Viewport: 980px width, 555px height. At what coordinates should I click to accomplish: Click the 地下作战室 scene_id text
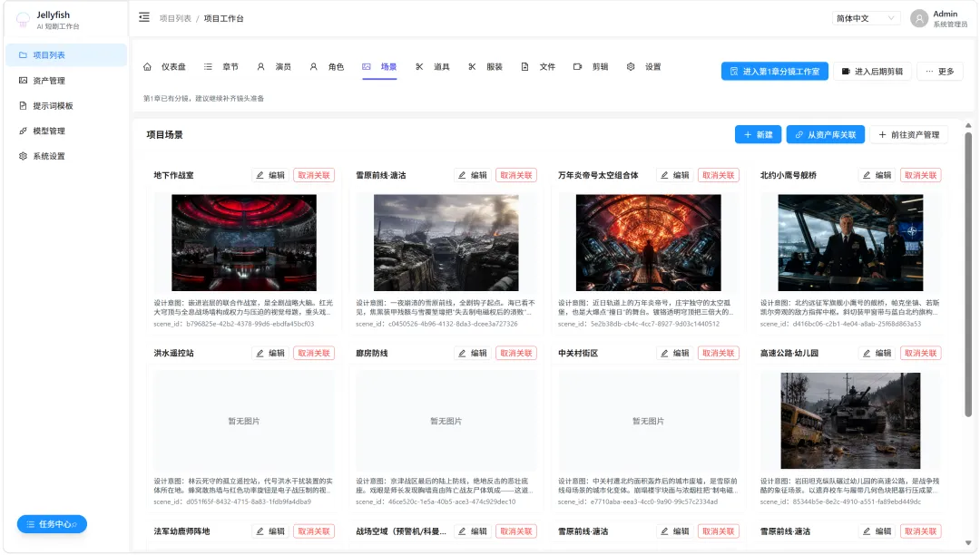click(234, 324)
